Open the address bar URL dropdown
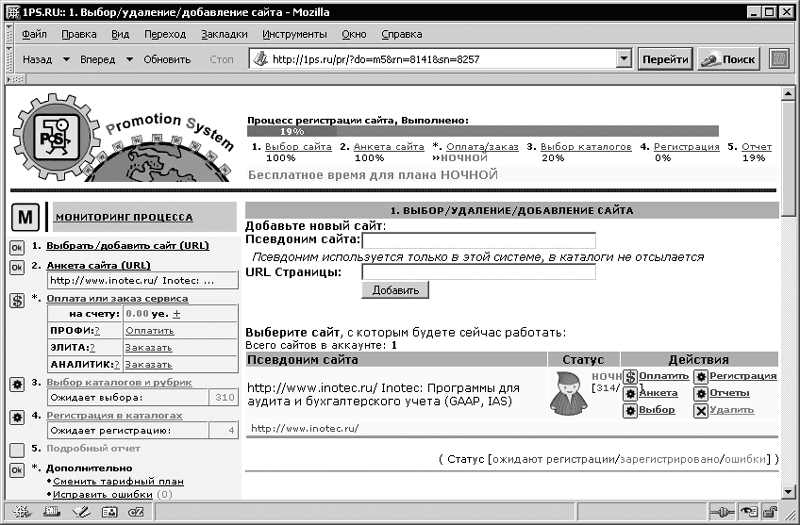The height and width of the screenshot is (525, 800). pyautogui.click(x=623, y=59)
